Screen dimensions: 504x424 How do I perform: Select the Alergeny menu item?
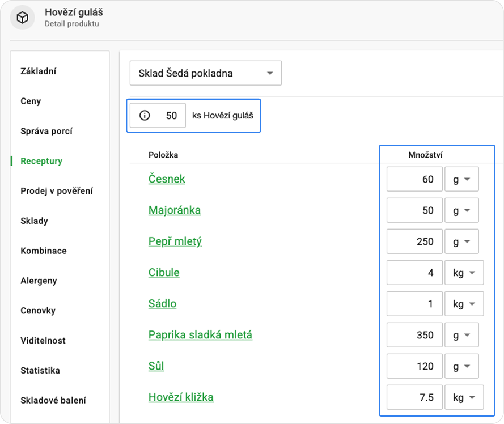pos(39,281)
